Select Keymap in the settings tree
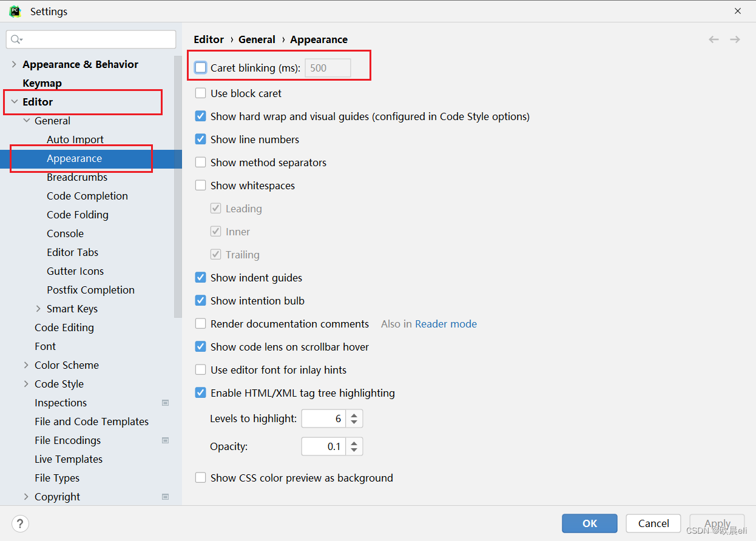This screenshot has height=541, width=756. click(x=42, y=83)
